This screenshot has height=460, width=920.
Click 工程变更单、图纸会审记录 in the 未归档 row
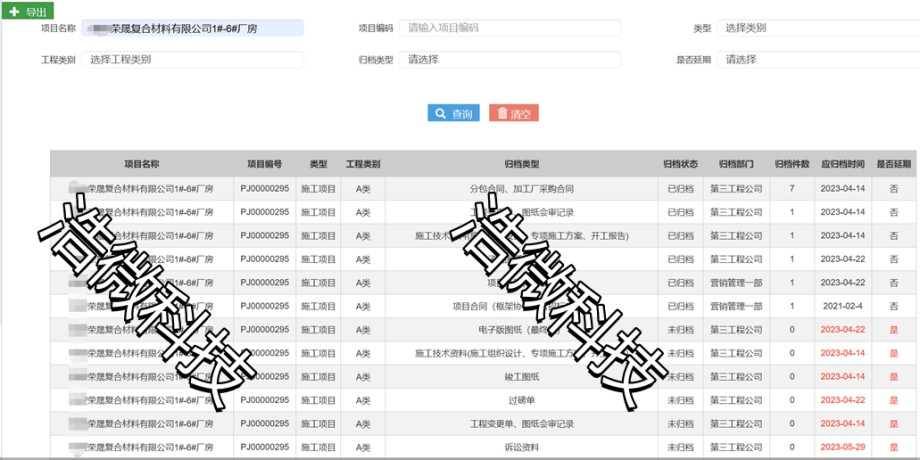coord(522,424)
